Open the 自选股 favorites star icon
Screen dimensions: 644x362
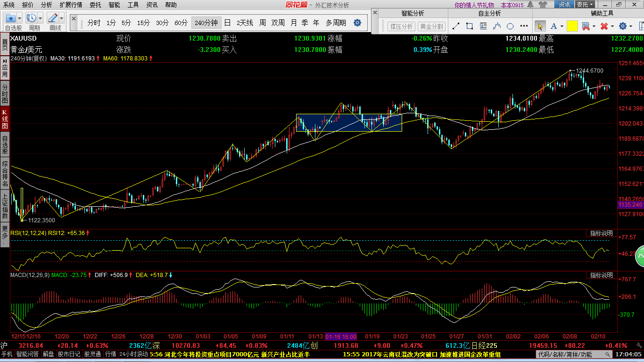tap(11, 18)
